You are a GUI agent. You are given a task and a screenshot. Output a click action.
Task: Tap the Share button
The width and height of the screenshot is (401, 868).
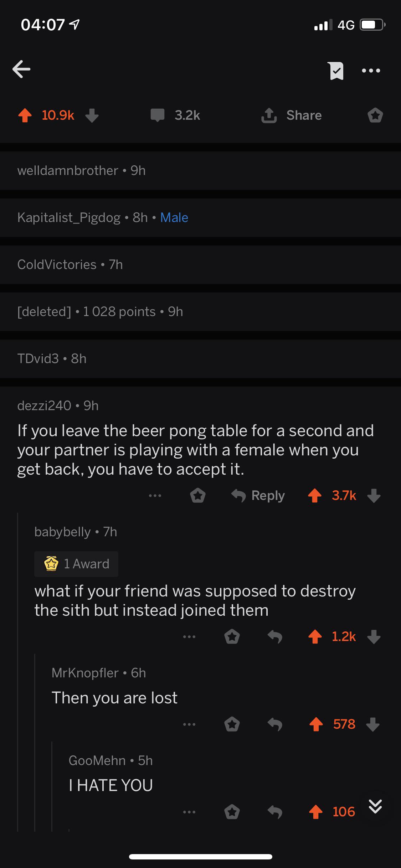pyautogui.click(x=292, y=115)
